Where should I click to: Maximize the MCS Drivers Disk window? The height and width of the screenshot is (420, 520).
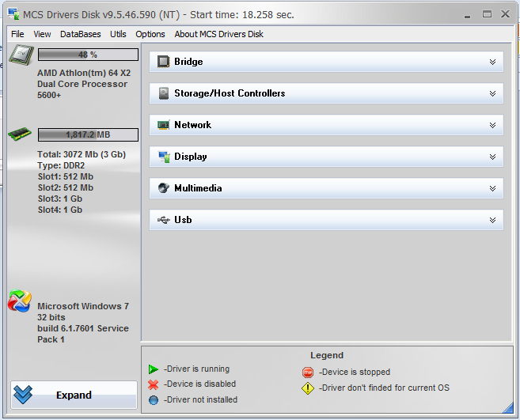(487, 14)
